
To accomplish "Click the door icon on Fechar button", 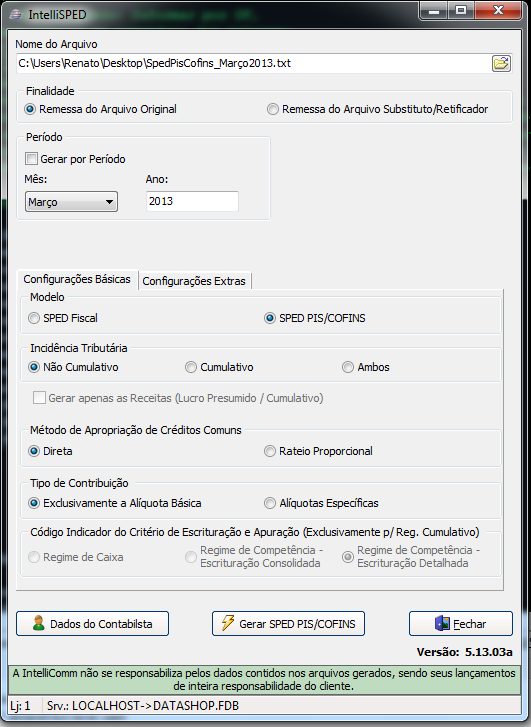I will pos(442,623).
